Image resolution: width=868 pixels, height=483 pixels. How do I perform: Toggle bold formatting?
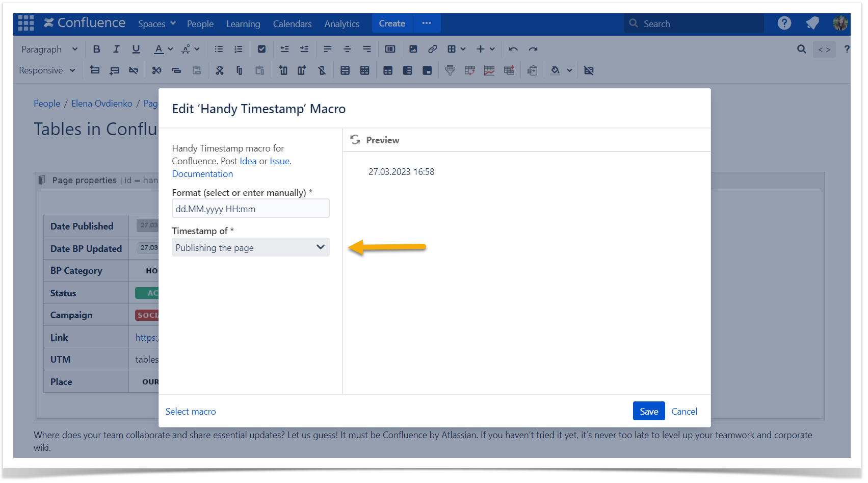96,49
